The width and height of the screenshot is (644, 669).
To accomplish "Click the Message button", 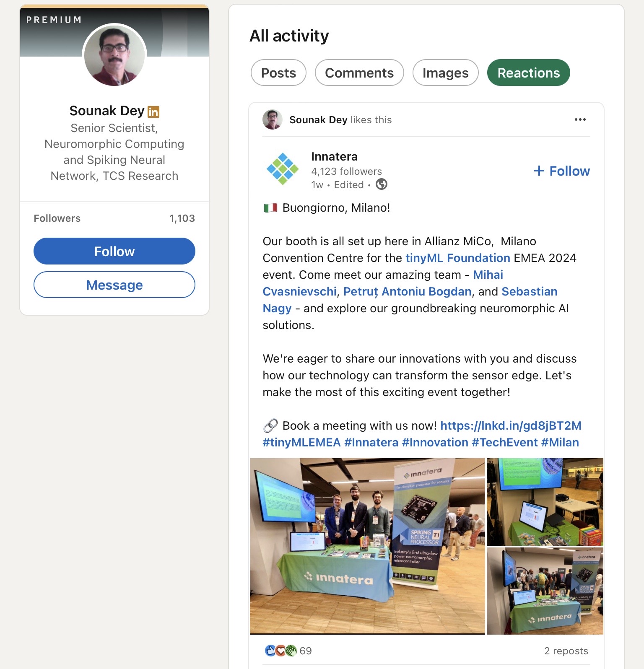I will tap(114, 285).
